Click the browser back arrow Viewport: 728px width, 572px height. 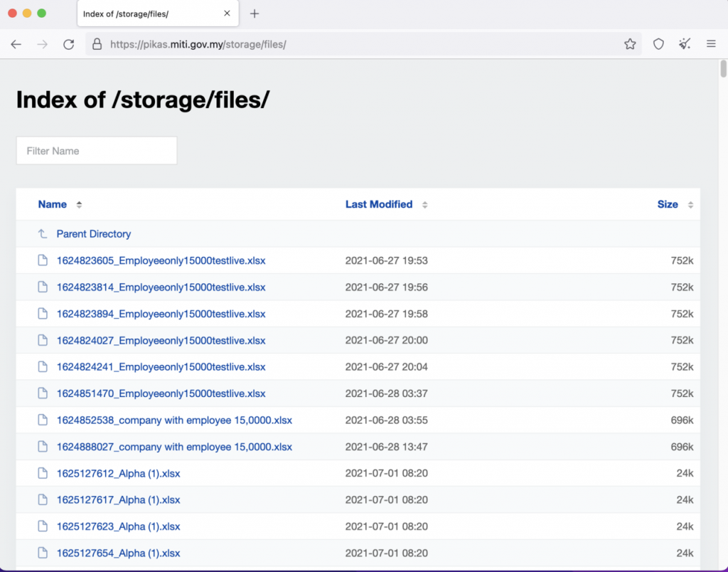pos(16,44)
